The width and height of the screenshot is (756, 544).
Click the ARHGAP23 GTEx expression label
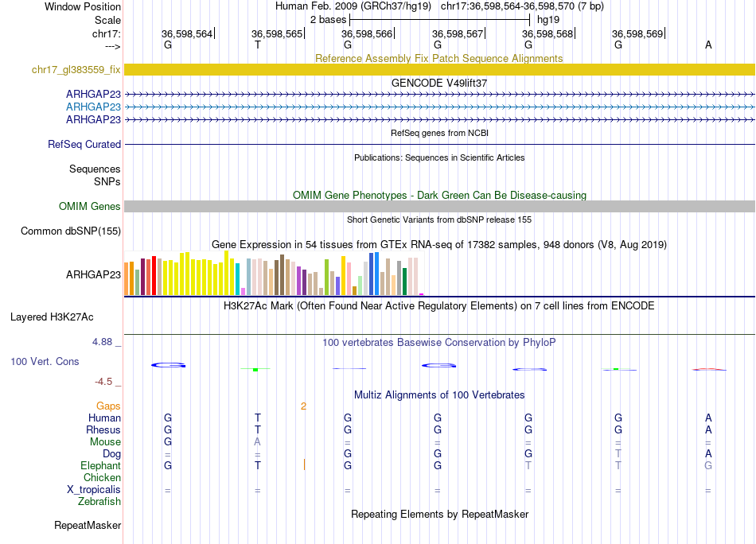click(93, 274)
